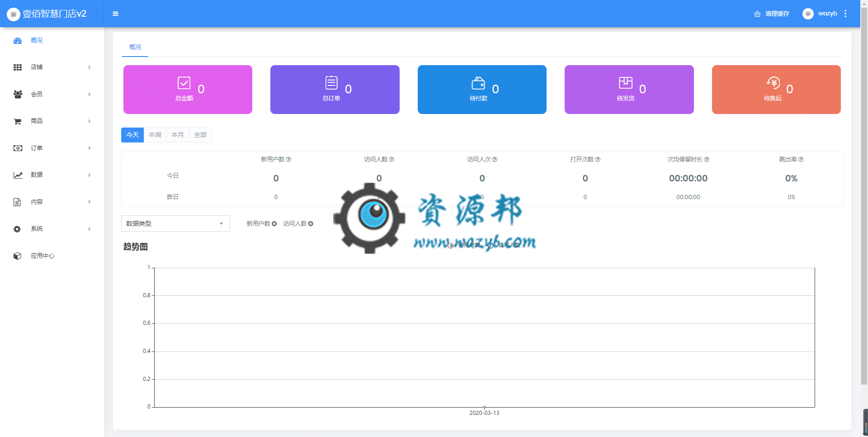
Task: Open the 系统 sidebar menu item
Action: (x=52, y=229)
